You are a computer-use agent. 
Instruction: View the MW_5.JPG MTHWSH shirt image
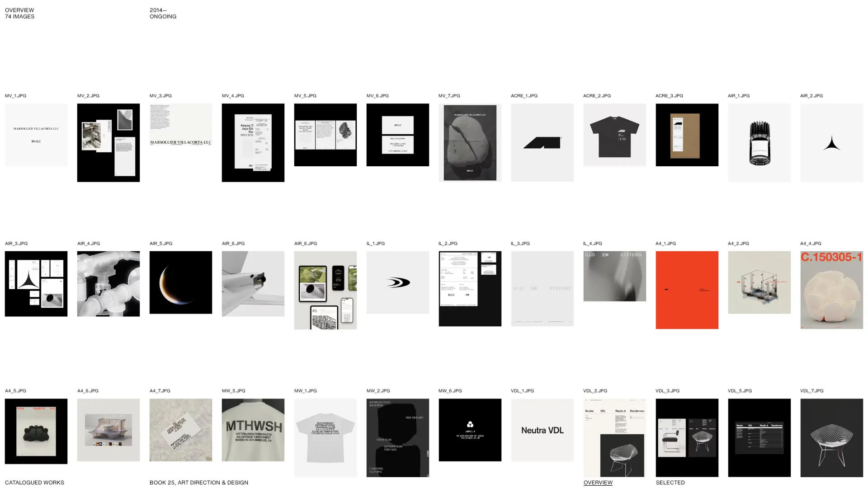[253, 430]
